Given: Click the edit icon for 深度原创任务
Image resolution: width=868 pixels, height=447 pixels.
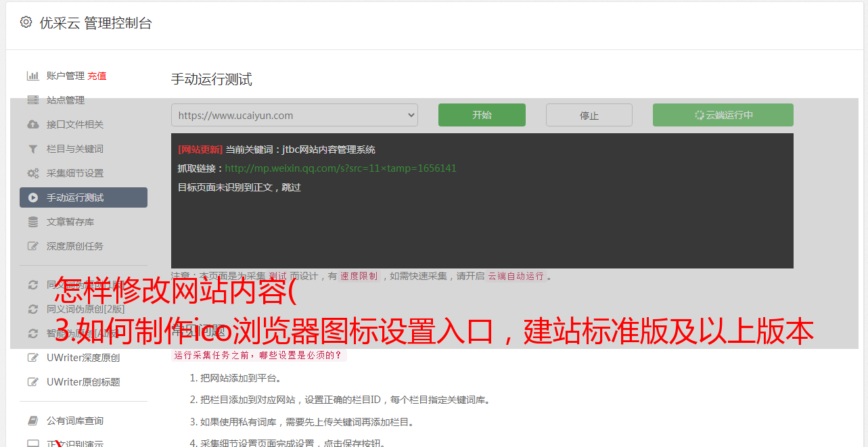Looking at the screenshot, I should pyautogui.click(x=32, y=246).
